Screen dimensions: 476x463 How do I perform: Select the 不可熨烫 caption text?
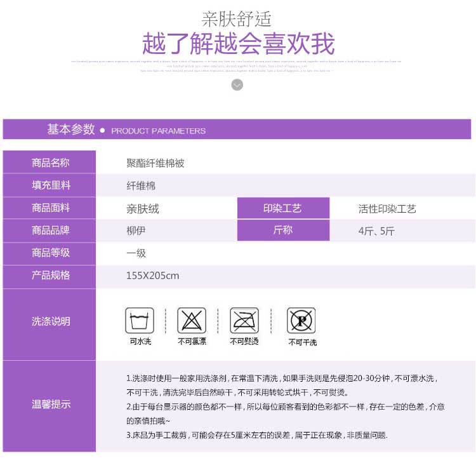(x=244, y=342)
